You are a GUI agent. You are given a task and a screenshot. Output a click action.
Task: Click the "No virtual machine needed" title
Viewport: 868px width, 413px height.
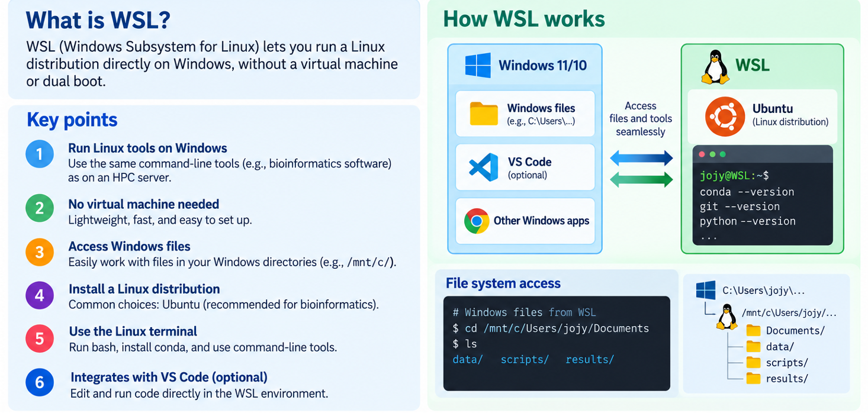point(144,204)
